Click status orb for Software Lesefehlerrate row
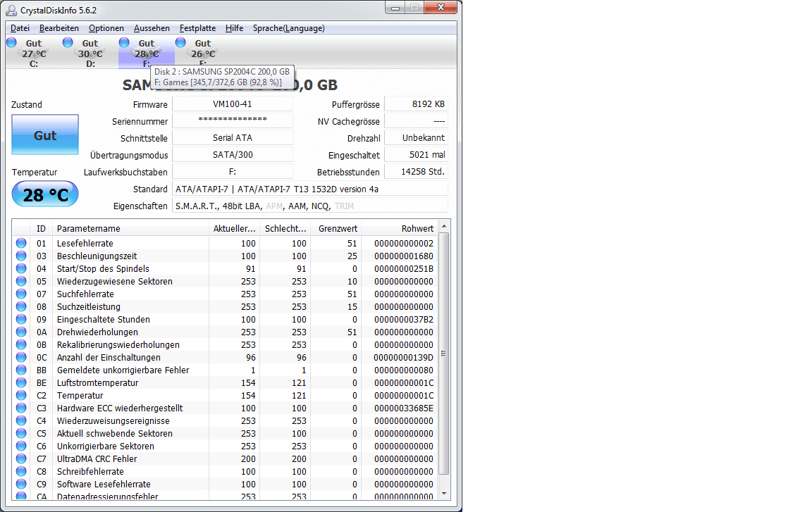Viewport: 812px width, 512px height. coord(21,484)
